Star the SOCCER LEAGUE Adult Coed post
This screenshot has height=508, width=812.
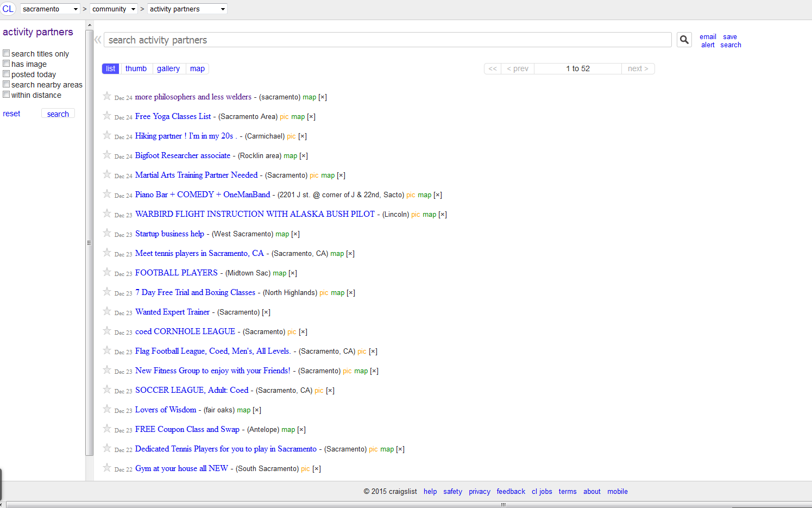107,390
